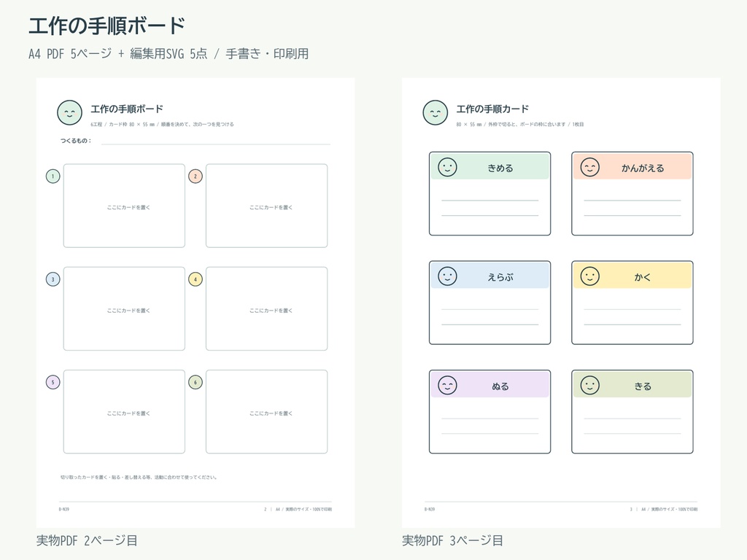Click the かんがえる card title
Image resolution: width=747 pixels, height=560 pixels.
[643, 168]
